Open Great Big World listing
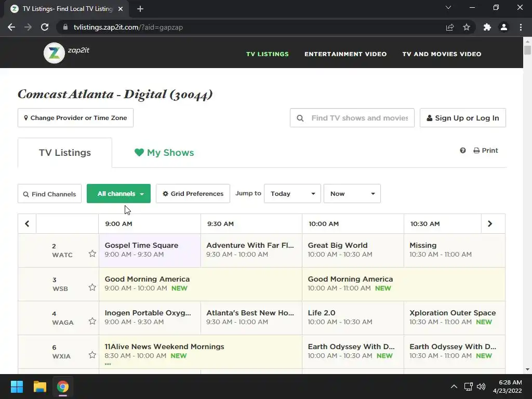Image resolution: width=532 pixels, height=399 pixels. pyautogui.click(x=353, y=250)
